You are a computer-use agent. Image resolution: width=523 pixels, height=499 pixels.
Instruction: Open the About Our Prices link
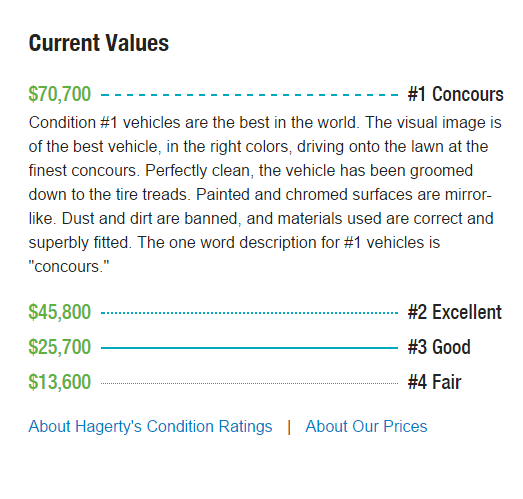[x=366, y=426]
